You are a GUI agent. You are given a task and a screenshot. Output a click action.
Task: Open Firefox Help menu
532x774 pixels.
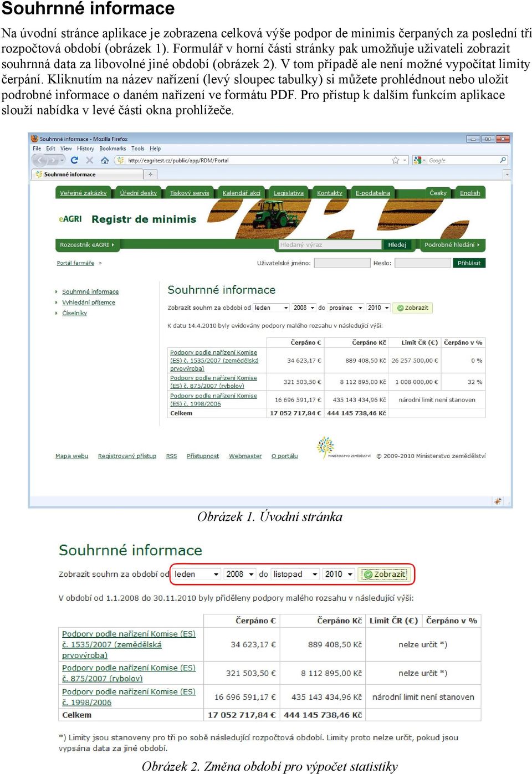point(155,148)
